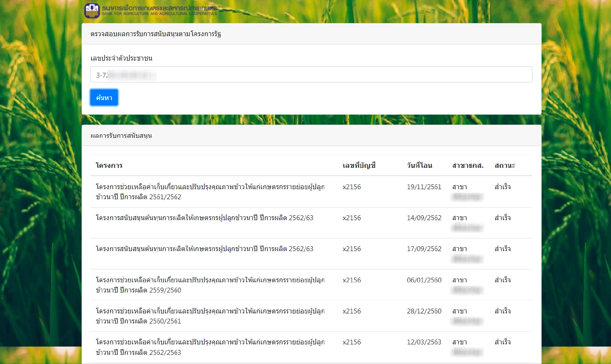The height and width of the screenshot is (364, 611).
Task: Click the transfer date 28/12/2560 cell
Action: (x=424, y=311)
